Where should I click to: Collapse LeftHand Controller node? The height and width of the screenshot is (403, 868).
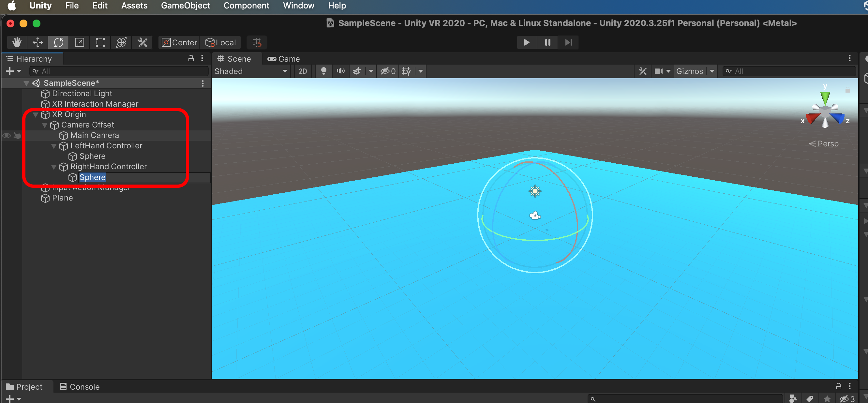tap(53, 146)
